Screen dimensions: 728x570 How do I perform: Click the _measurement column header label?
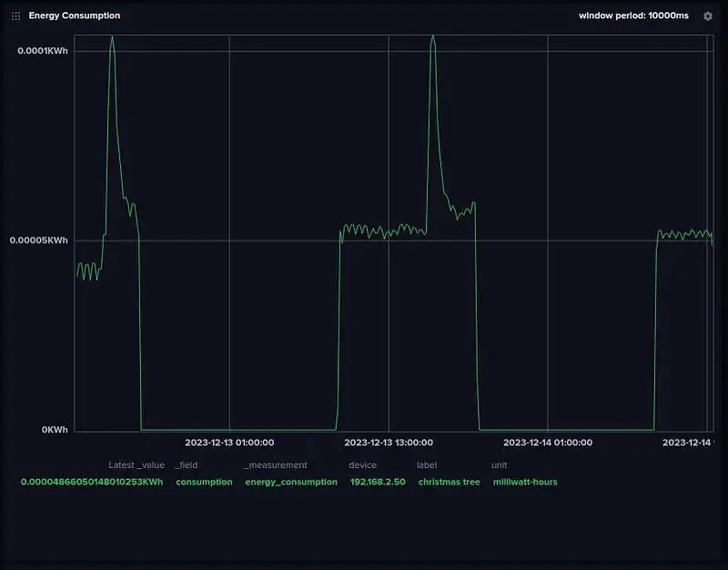(275, 464)
